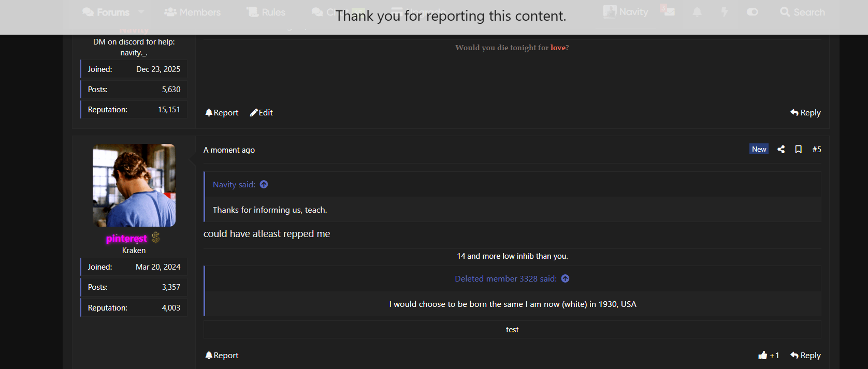
Task: Click Navity's Joined date Dec 23, 2025
Action: click(x=158, y=69)
